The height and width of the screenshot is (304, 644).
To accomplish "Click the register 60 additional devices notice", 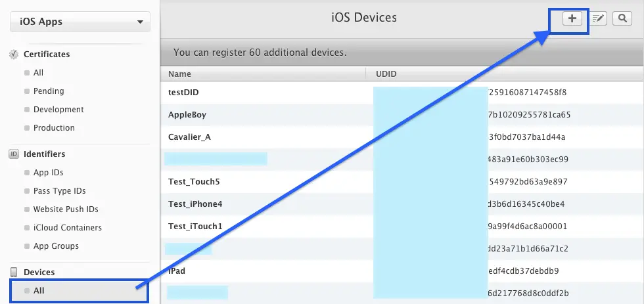I will click(x=260, y=53).
